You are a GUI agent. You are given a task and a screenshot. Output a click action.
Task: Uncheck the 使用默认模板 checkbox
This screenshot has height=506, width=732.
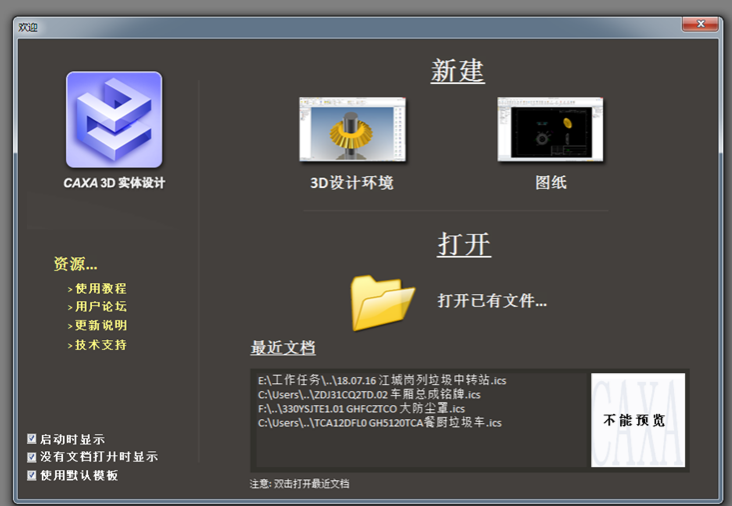(32, 475)
